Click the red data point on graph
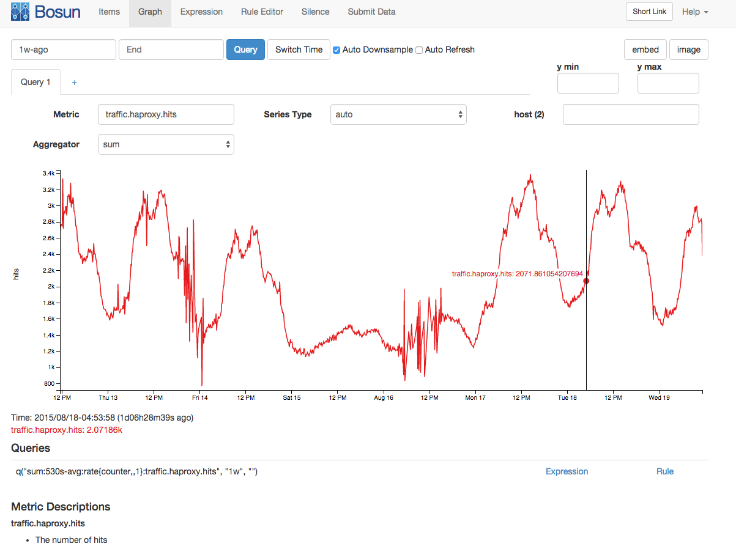The width and height of the screenshot is (736, 560). pyautogui.click(x=586, y=281)
